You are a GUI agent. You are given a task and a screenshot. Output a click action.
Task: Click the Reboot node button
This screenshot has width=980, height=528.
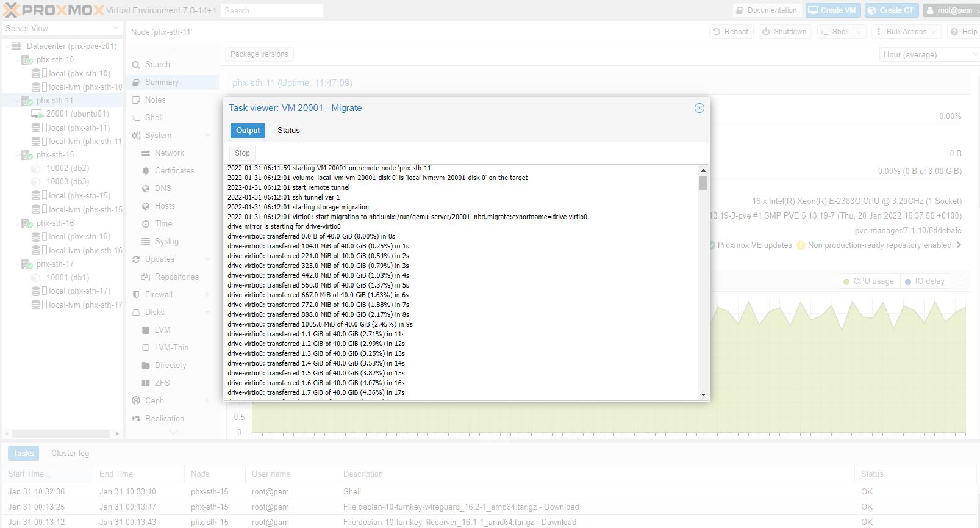731,32
